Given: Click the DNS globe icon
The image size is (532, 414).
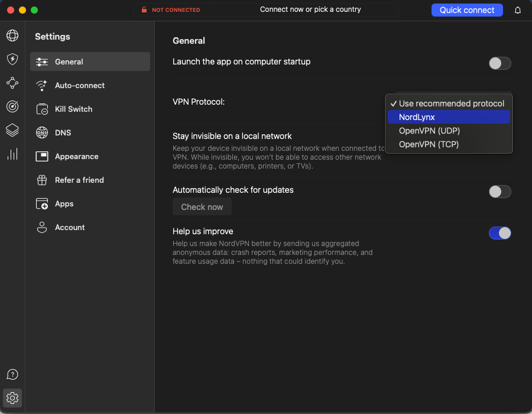Looking at the screenshot, I should tap(42, 132).
